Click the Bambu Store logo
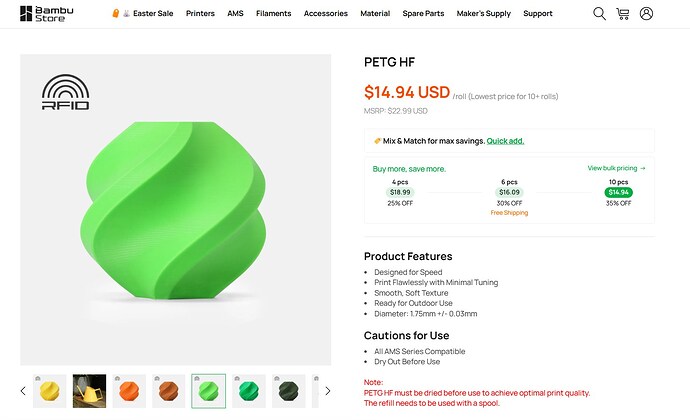Image resolution: width=690 pixels, height=420 pixels. coord(47,14)
